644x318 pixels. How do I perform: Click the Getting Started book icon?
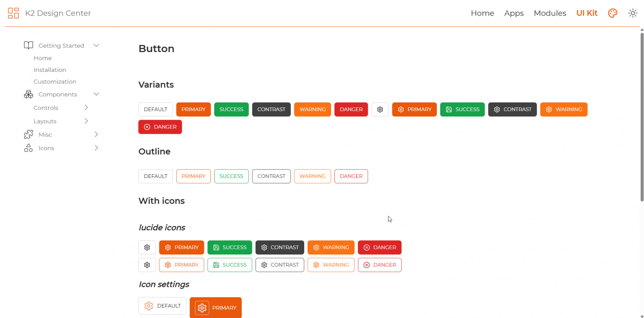28,45
